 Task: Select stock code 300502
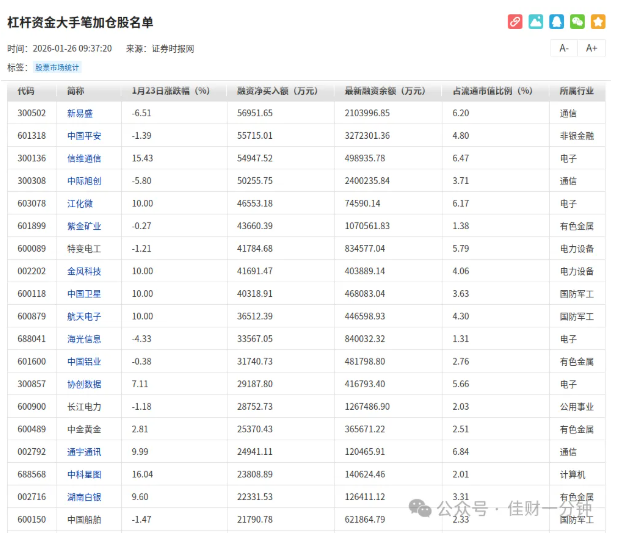(x=32, y=113)
